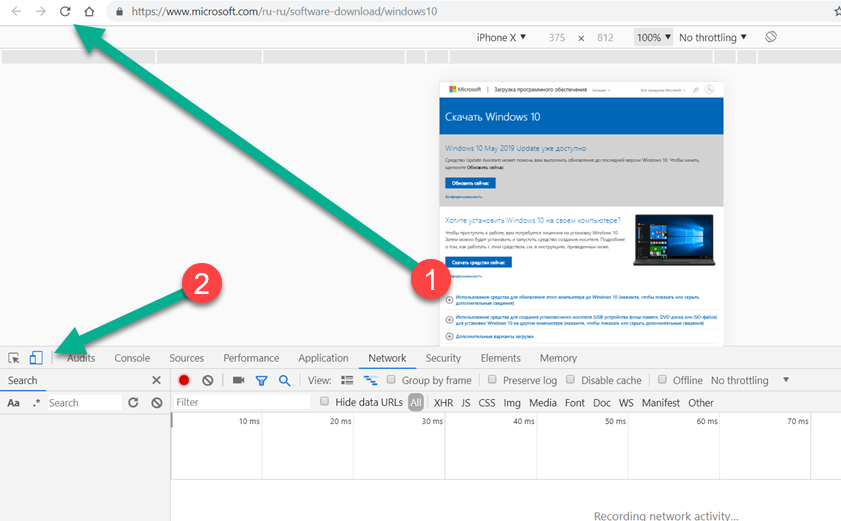Expand the second plus item on page
The image size is (841, 521).
(x=449, y=320)
